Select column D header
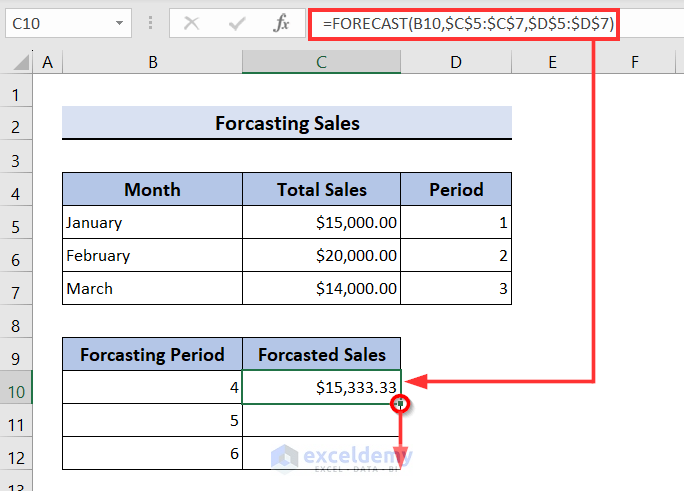Viewport: 684px width, 491px height. (456, 63)
